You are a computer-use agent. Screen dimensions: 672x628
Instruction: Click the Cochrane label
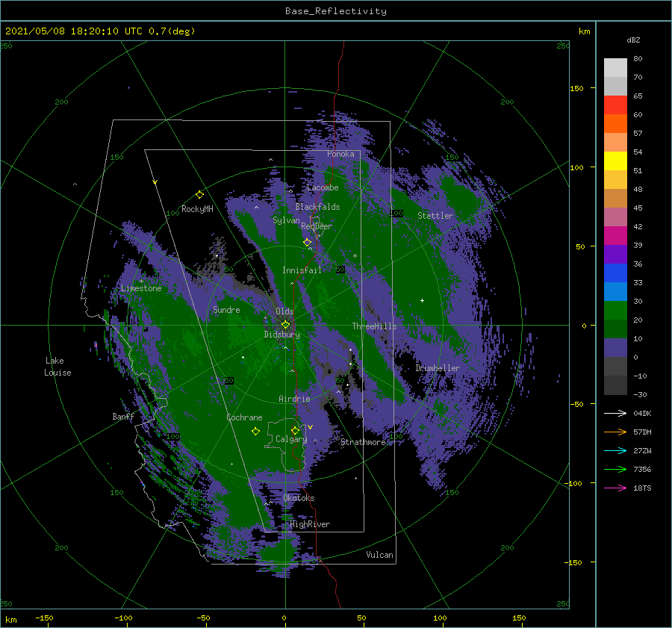pos(244,417)
